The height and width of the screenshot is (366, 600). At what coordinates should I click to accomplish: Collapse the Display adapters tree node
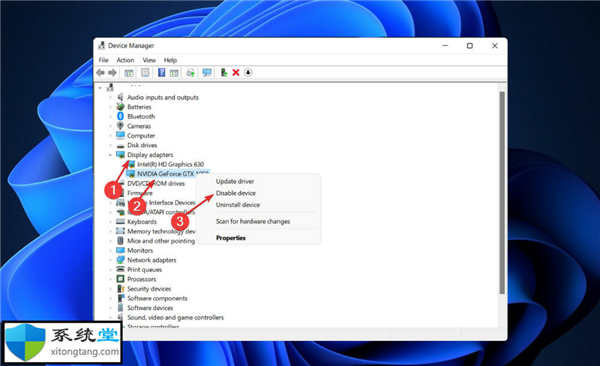(110, 155)
